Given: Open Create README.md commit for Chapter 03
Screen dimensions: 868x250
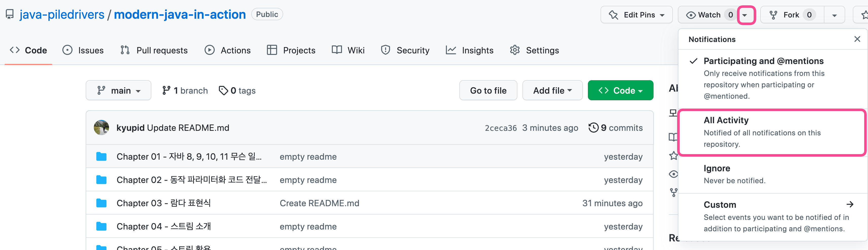Looking at the screenshot, I should tap(319, 203).
